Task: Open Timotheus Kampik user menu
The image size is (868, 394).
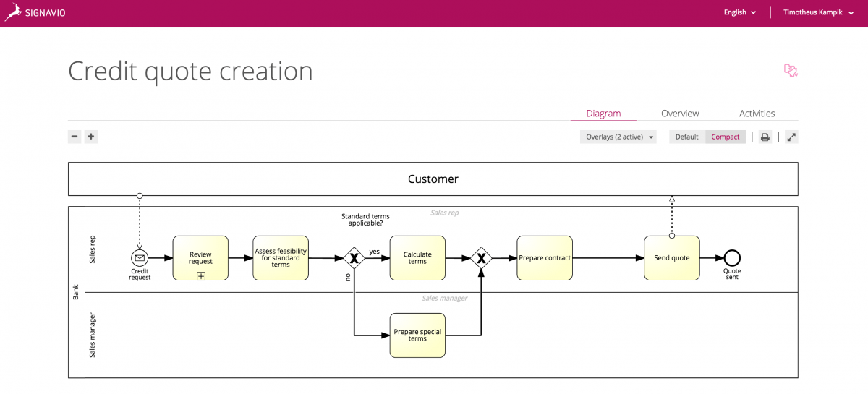Action: coord(817,12)
